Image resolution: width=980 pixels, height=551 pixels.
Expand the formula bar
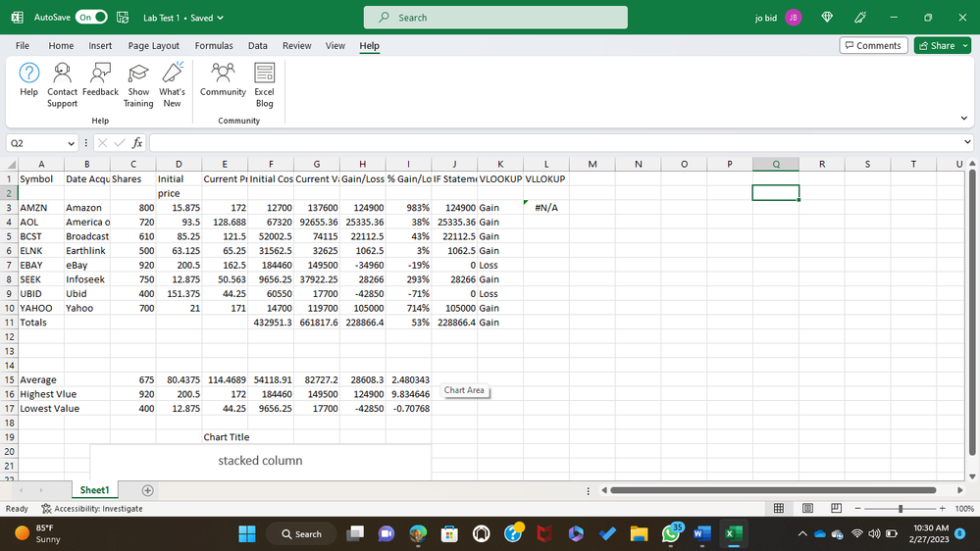tap(967, 143)
